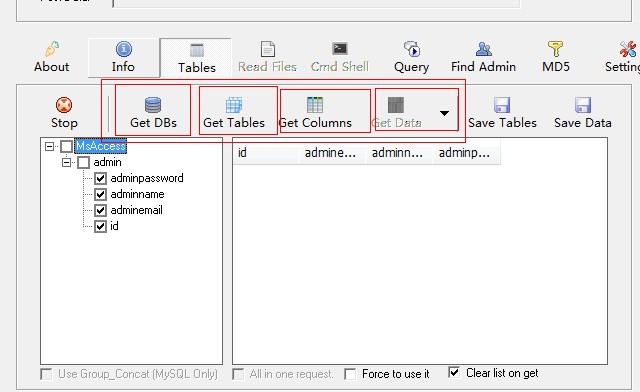Uncheck the adminemail column checkbox
This screenshot has height=392, width=640.
100,210
